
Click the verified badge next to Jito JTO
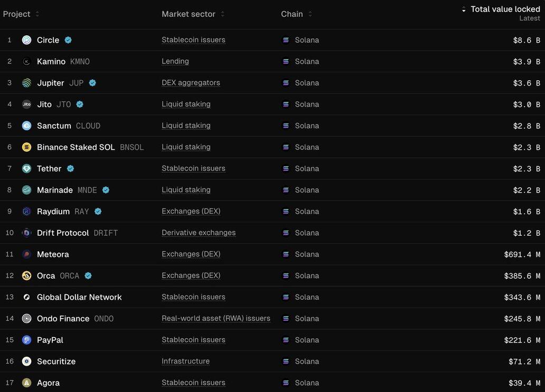tap(80, 104)
